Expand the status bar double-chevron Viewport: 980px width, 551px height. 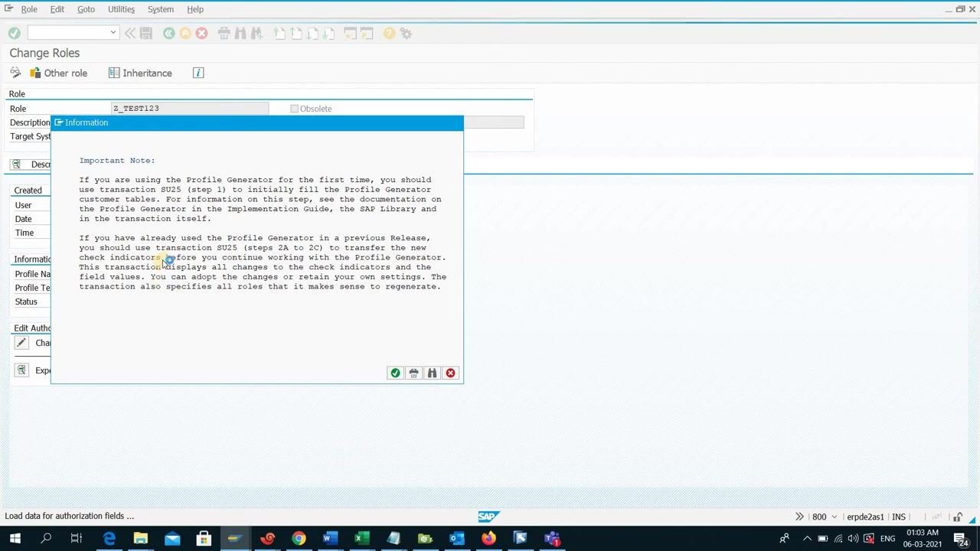click(x=799, y=517)
